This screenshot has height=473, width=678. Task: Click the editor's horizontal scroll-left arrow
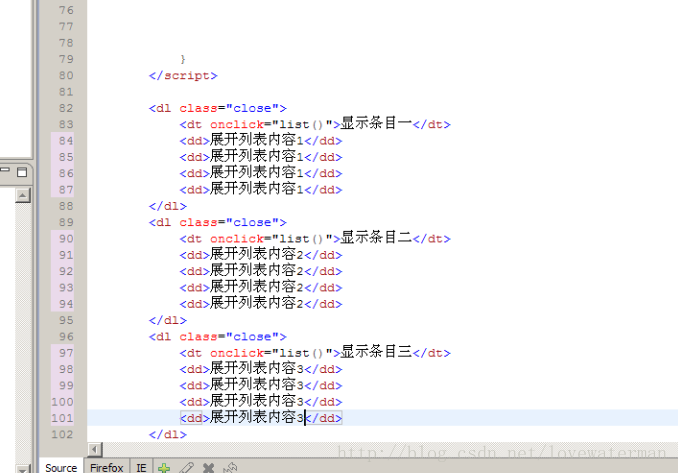click(95, 450)
